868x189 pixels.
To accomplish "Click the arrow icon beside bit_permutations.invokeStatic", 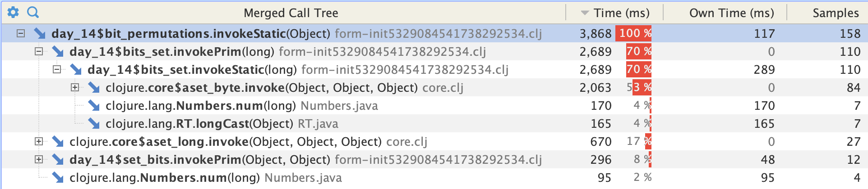I will (40, 33).
